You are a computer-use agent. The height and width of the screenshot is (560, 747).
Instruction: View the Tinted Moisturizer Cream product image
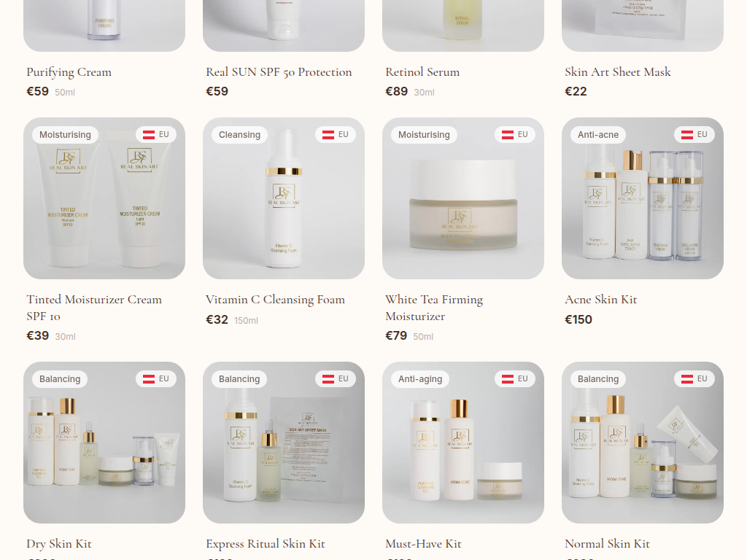point(104,198)
